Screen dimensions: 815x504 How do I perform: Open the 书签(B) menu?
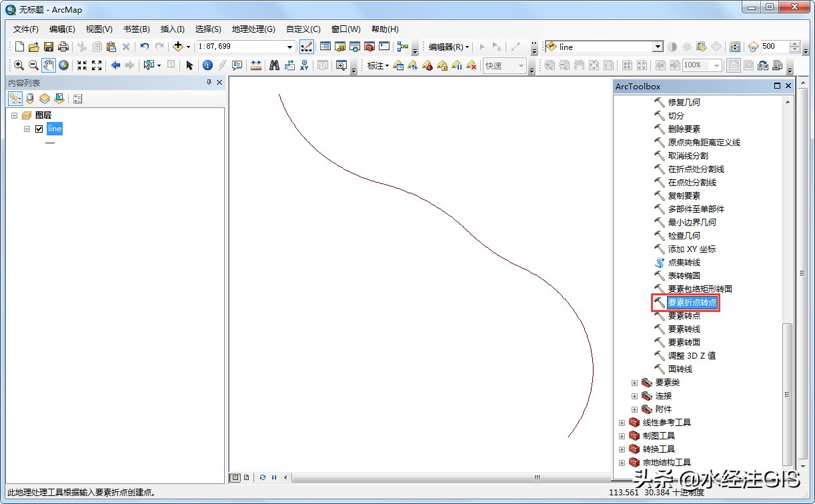(136, 29)
